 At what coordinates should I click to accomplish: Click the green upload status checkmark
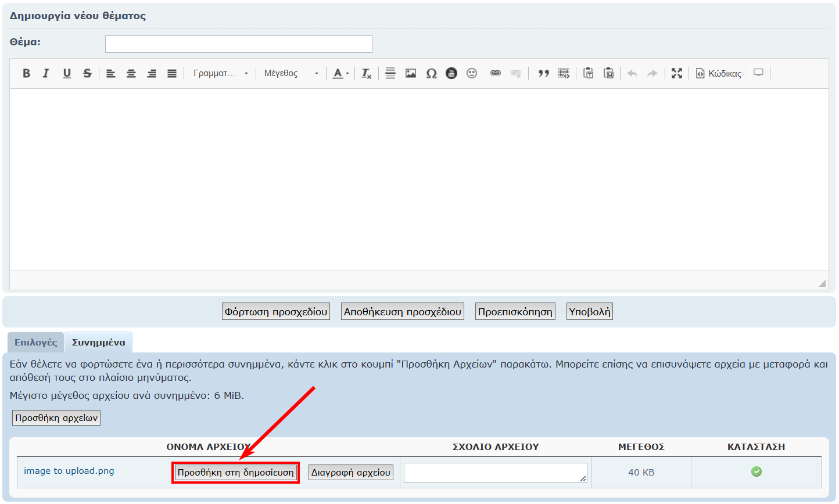point(756,471)
